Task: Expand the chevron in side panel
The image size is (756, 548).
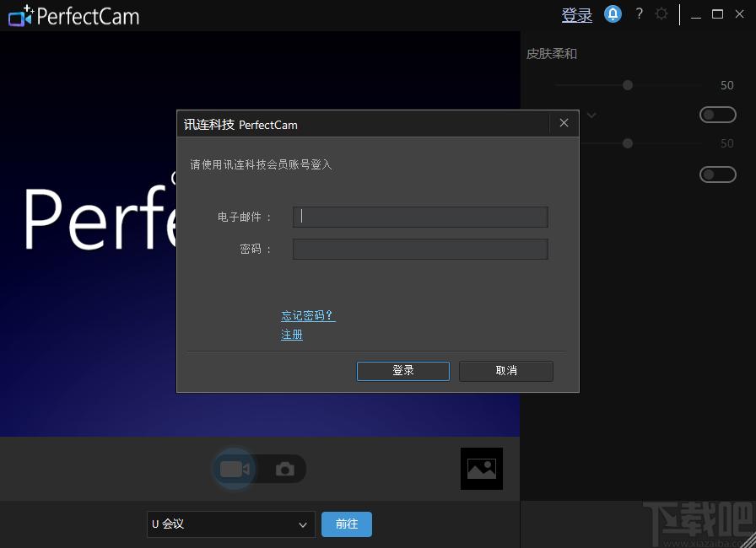Action: (x=591, y=116)
